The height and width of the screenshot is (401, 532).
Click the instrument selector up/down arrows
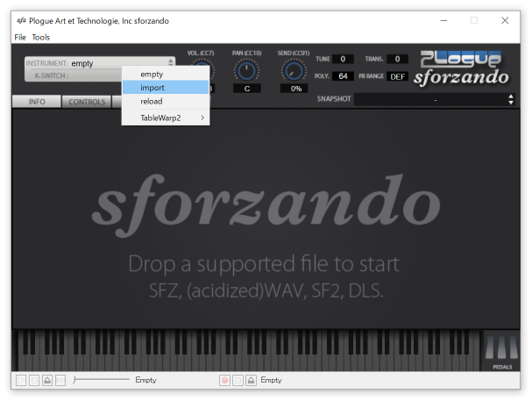point(171,61)
